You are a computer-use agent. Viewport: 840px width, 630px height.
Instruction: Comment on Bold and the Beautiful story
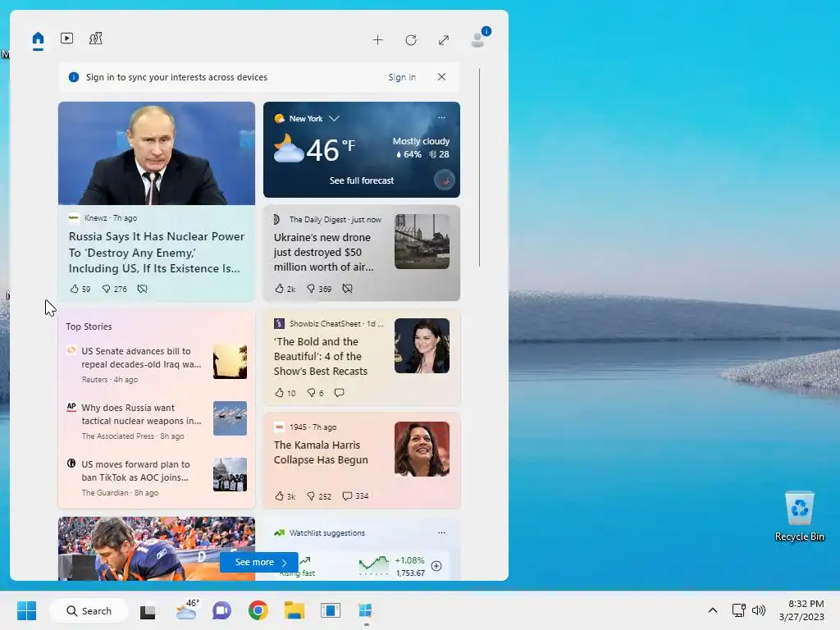click(339, 393)
